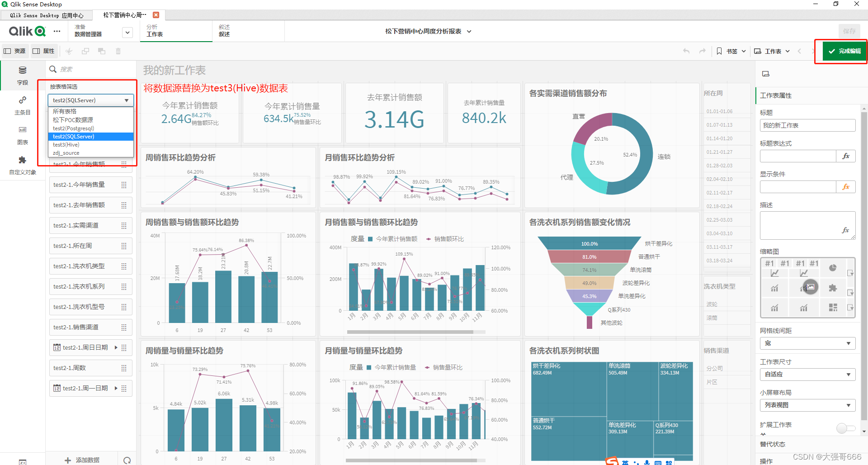Click the 我的新工作表 title input field
The width and height of the screenshot is (868, 465).
pyautogui.click(x=807, y=125)
